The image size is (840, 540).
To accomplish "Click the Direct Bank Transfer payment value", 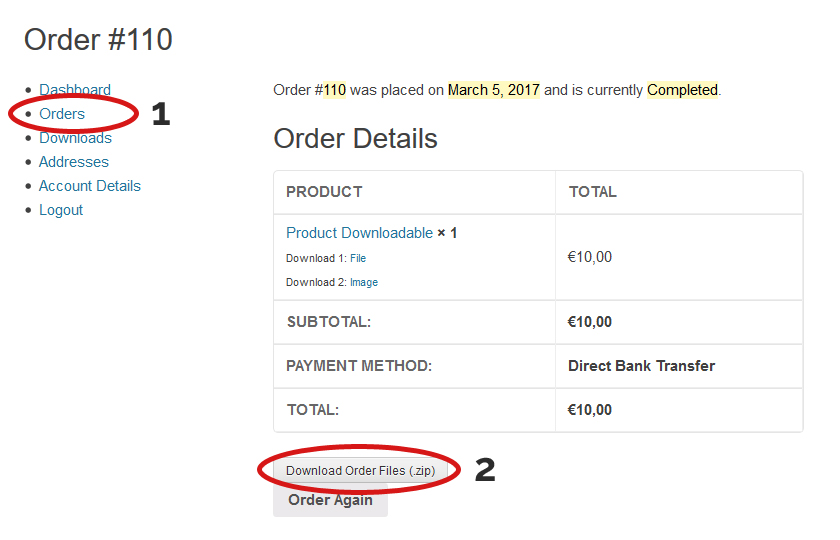I will coord(641,366).
